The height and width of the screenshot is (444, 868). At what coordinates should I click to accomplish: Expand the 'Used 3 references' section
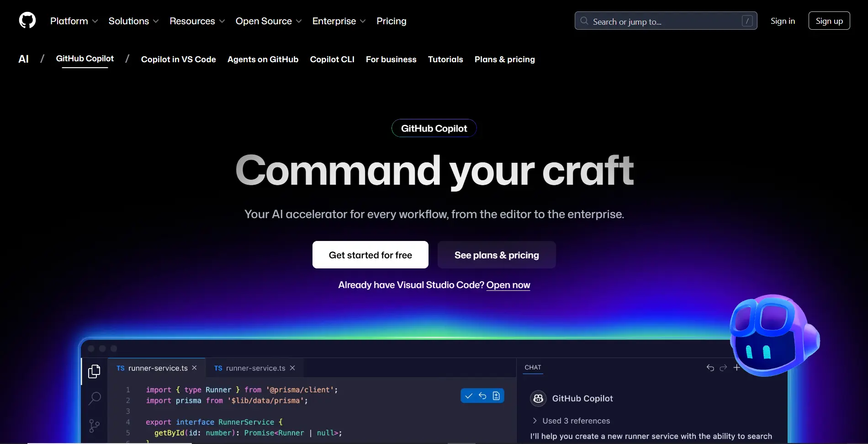pyautogui.click(x=570, y=421)
